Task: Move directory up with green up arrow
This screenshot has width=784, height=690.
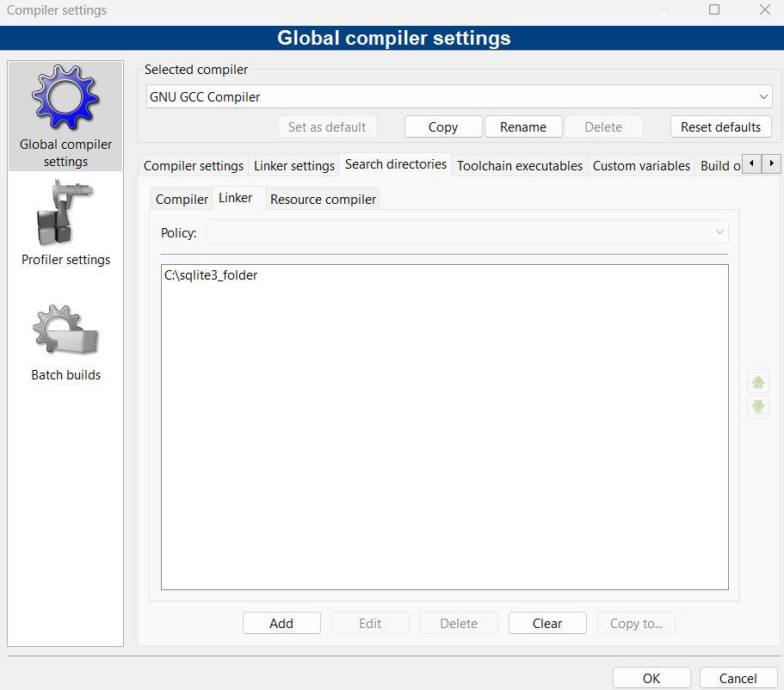Action: tap(757, 381)
